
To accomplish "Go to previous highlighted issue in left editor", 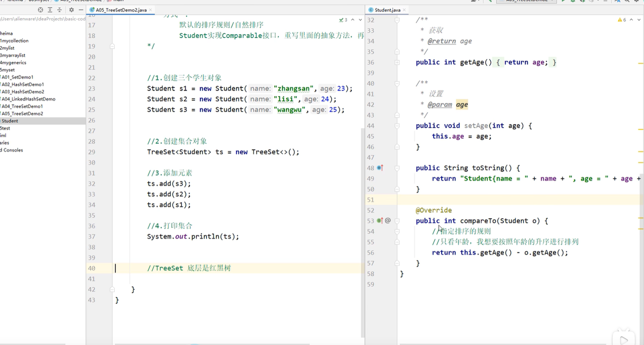I will pyautogui.click(x=353, y=20).
